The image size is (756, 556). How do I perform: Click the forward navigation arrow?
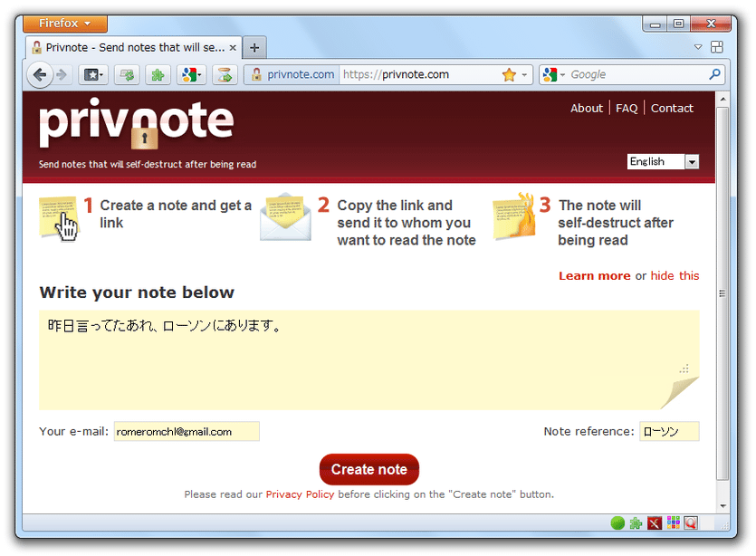tap(62, 75)
